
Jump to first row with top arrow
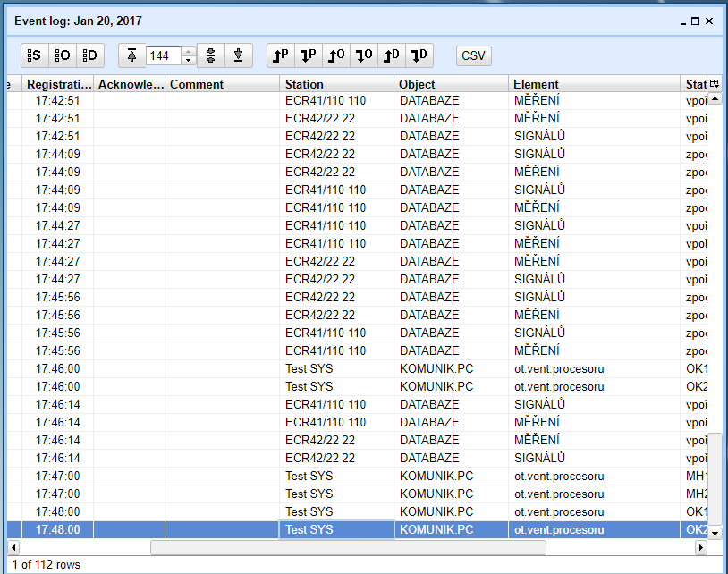131,55
